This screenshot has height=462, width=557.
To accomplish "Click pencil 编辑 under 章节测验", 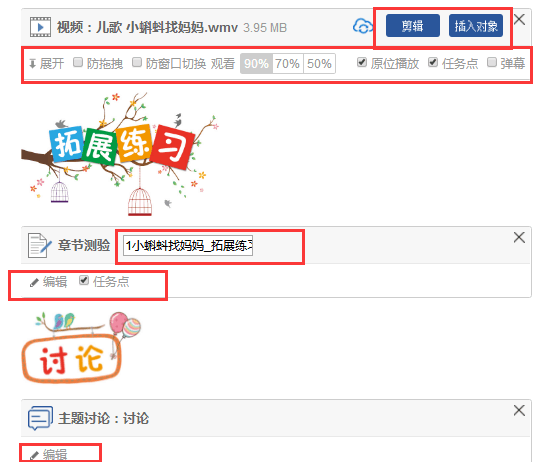I will click(48, 282).
